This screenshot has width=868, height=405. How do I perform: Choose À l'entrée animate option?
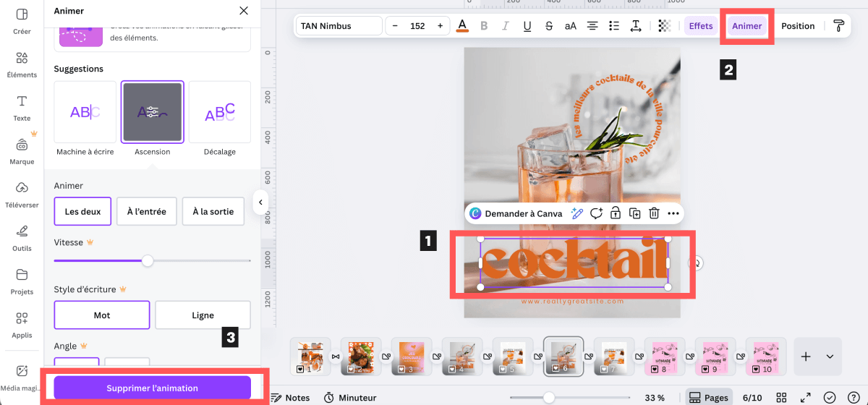tap(146, 211)
